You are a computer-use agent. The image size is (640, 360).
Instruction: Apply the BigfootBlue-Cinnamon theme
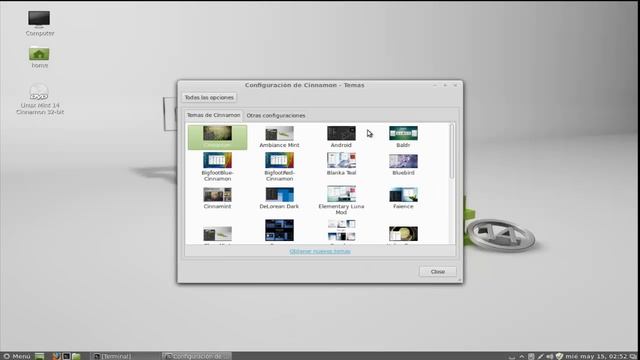[218, 167]
